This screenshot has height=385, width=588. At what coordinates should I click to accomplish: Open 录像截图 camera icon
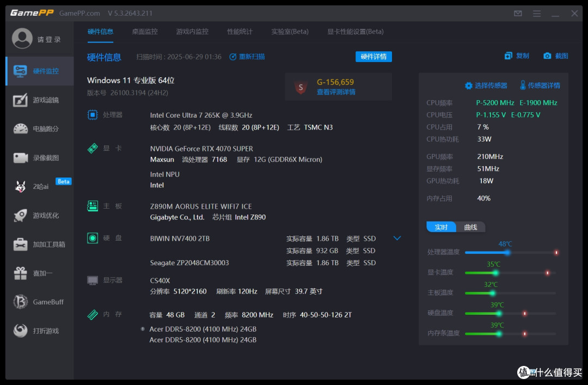point(20,157)
